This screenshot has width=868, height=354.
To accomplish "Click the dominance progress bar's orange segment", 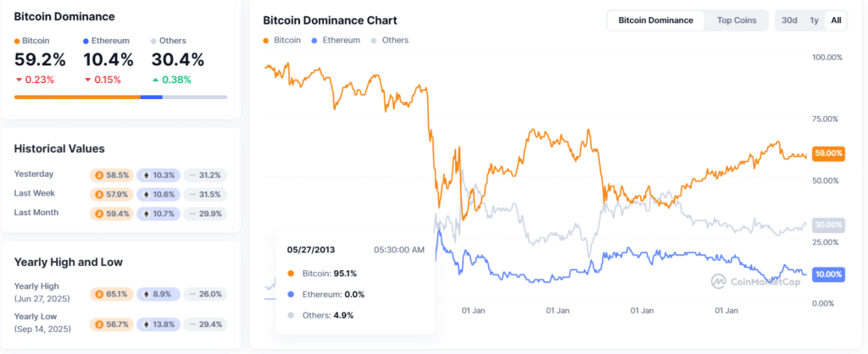I will click(76, 97).
